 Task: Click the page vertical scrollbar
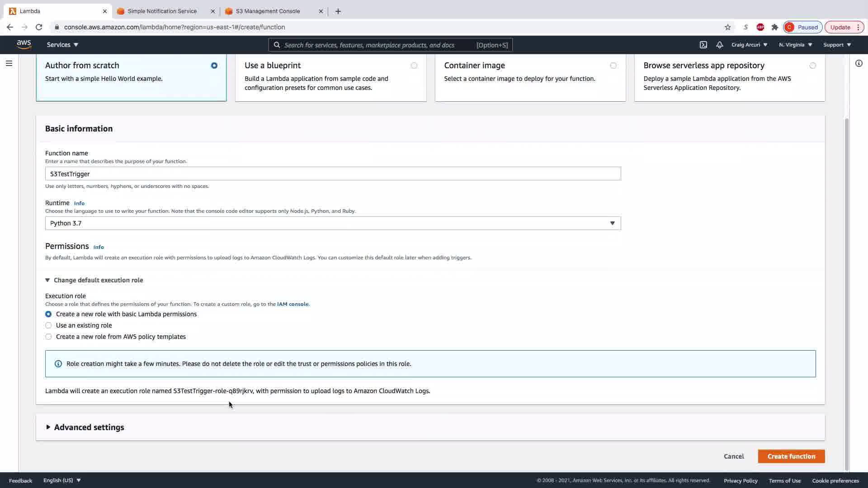[846, 294]
